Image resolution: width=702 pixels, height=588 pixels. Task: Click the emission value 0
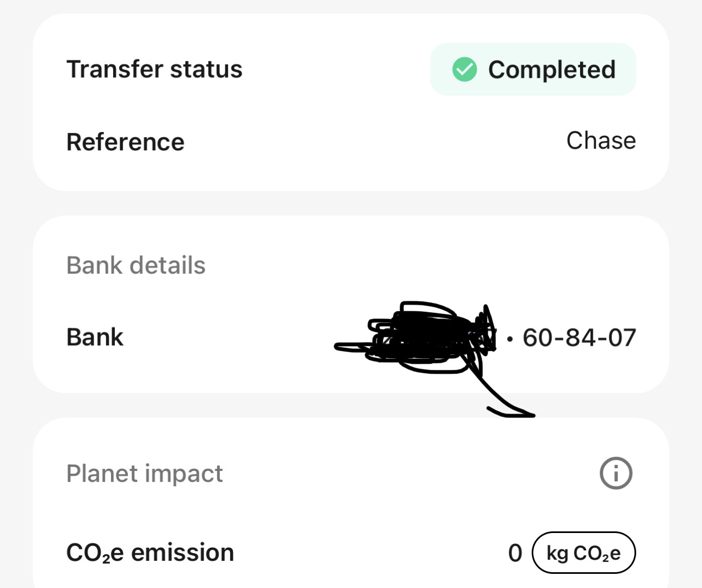515,553
